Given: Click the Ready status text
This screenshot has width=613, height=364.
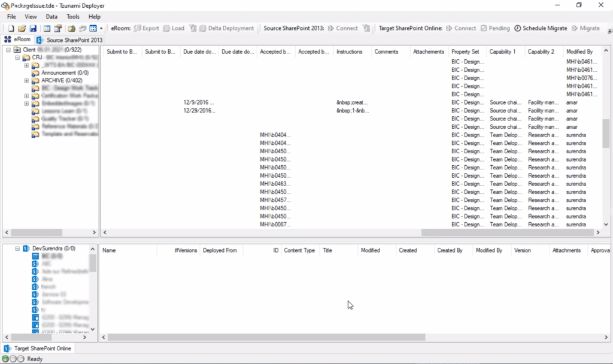Looking at the screenshot, I should click(x=35, y=359).
